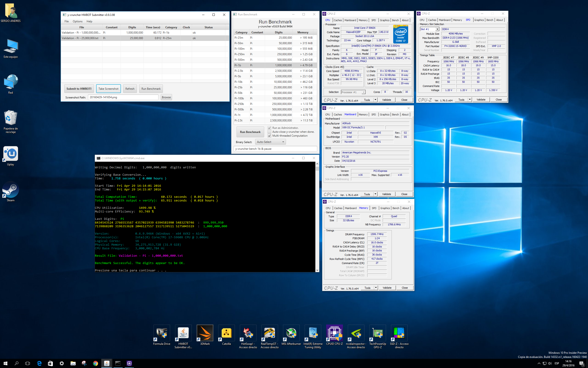588x368 pixels.
Task: Open Microsoft Edge from the taskbar
Action: tap(39, 363)
